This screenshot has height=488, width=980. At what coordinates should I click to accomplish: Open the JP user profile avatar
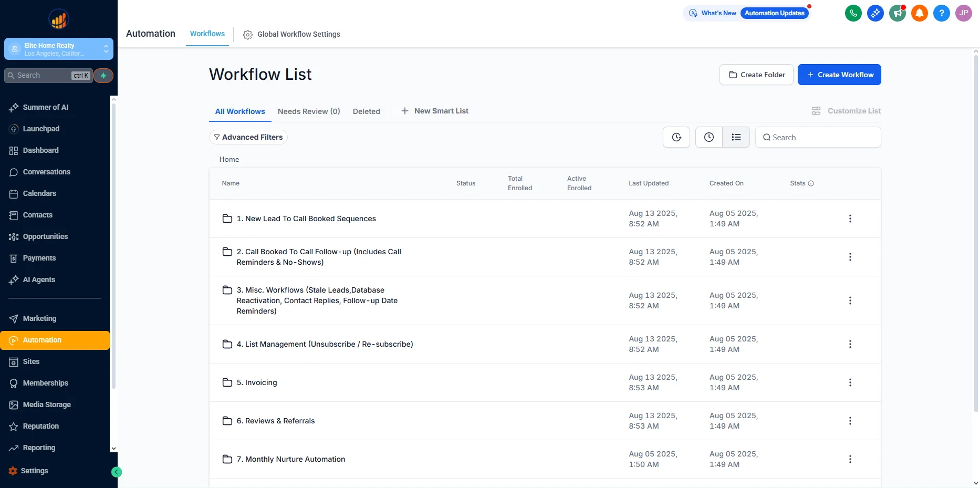963,13
